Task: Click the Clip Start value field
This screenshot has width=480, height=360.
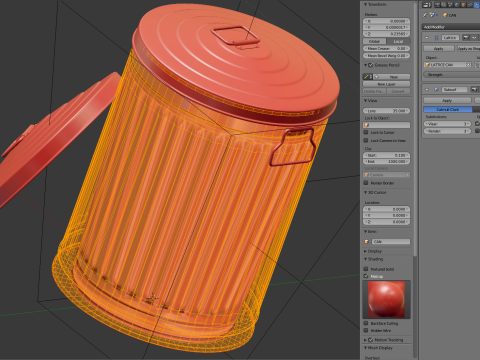Action: click(x=387, y=155)
